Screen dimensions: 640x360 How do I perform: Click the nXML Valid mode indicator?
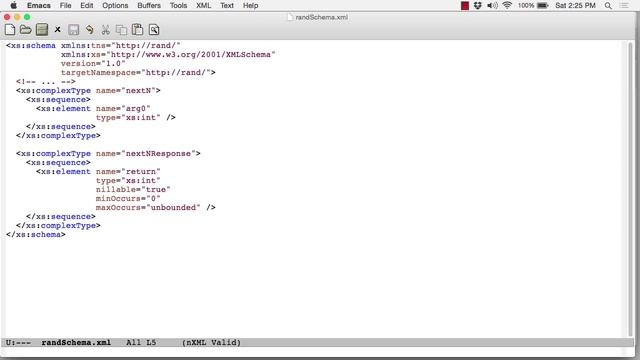211,342
